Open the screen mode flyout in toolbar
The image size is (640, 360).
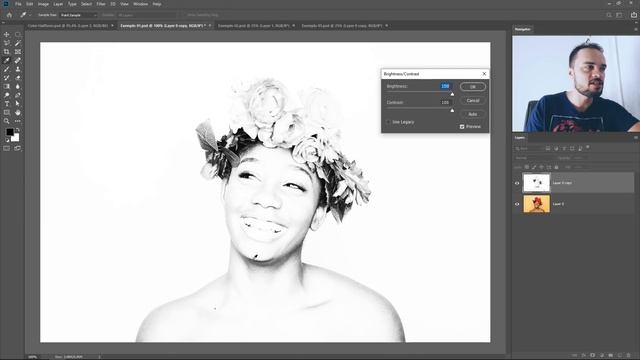click(x=18, y=149)
